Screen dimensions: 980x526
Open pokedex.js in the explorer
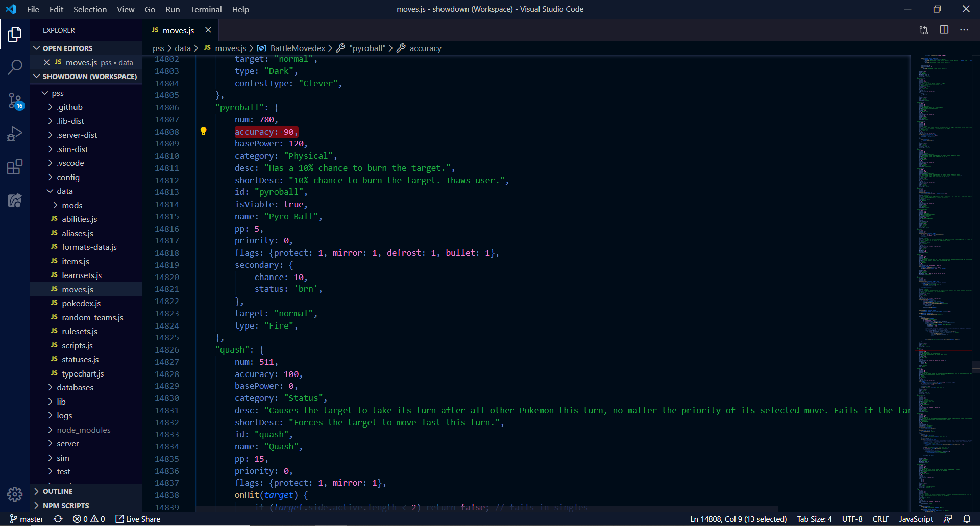pos(81,304)
